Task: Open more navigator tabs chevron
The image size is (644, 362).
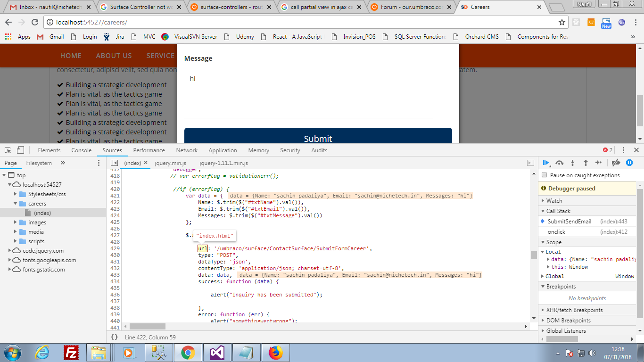Action: pos(63,163)
